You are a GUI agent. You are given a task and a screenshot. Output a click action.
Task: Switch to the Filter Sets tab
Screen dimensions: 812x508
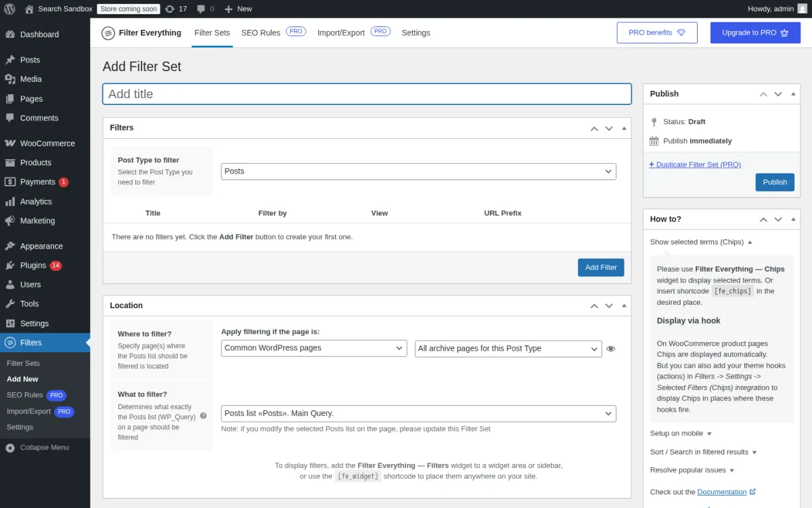pos(212,33)
